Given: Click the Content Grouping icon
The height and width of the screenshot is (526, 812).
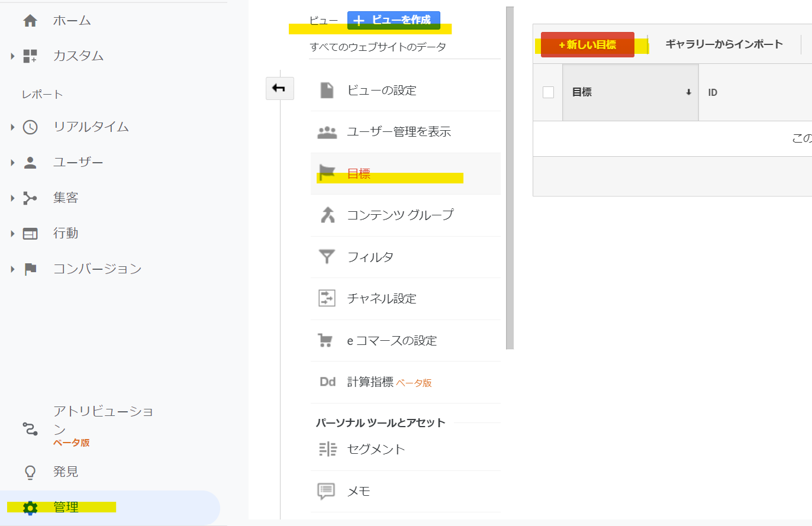Looking at the screenshot, I should [327, 215].
